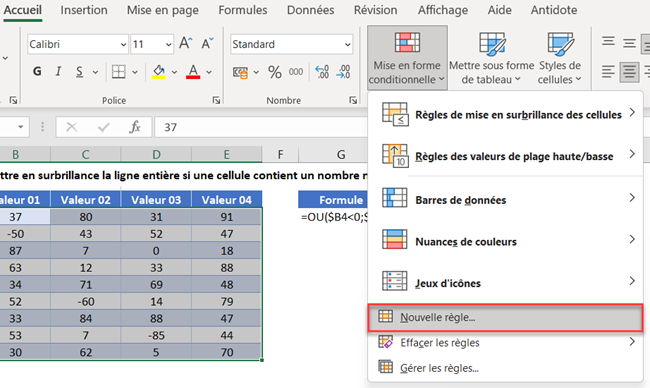Apply red font color
This screenshot has height=388, width=650.
tap(193, 72)
